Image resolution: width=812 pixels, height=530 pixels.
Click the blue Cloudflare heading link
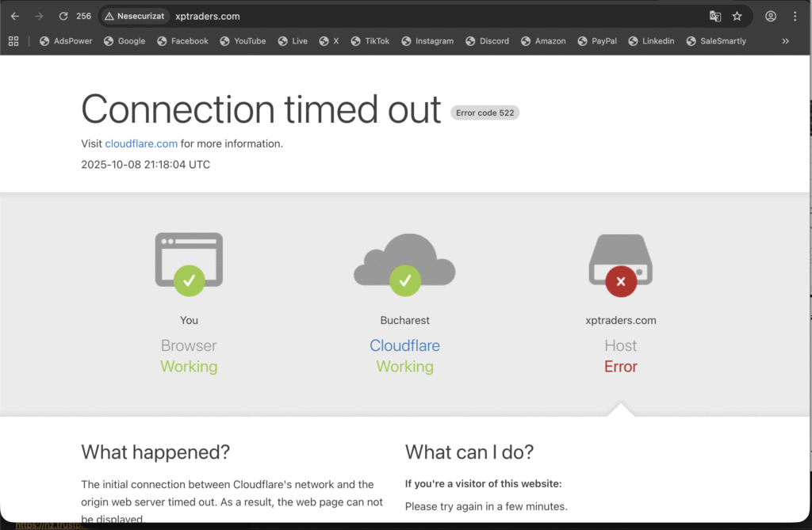pos(404,345)
